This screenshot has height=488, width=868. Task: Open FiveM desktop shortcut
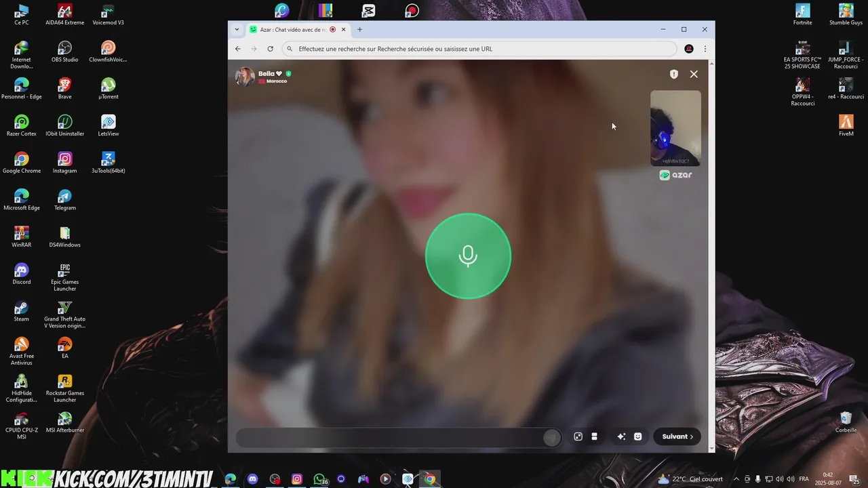tap(846, 125)
